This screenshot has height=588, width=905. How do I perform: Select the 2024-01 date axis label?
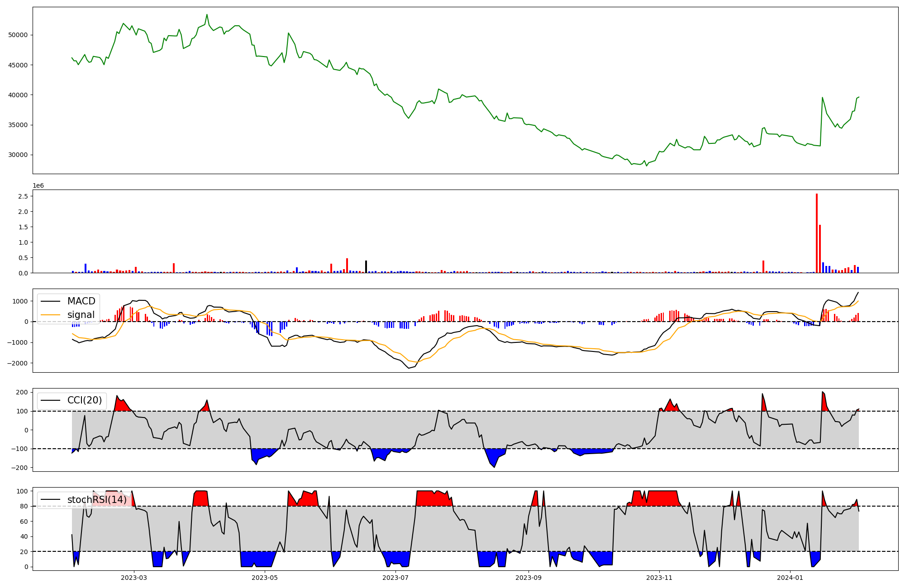(x=790, y=578)
